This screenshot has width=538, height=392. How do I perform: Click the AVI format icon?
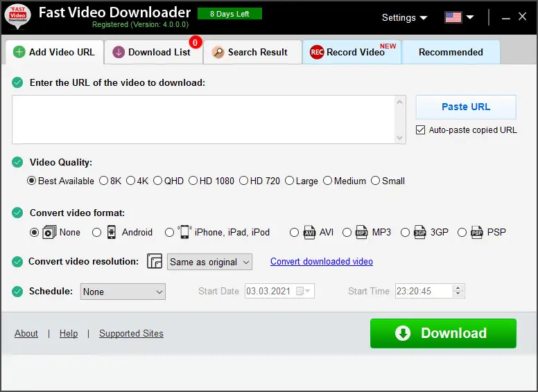coord(309,233)
